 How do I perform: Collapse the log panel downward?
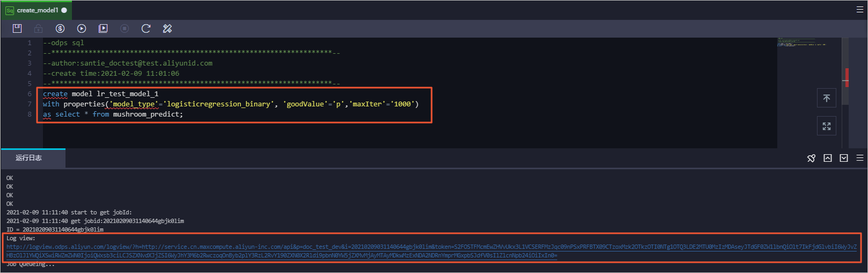(844, 158)
